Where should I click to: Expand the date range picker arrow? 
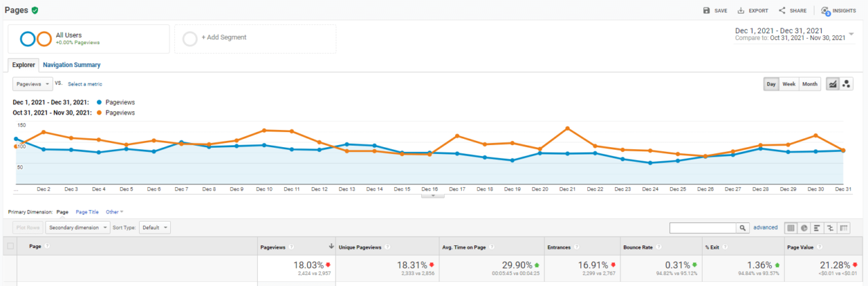click(x=851, y=34)
